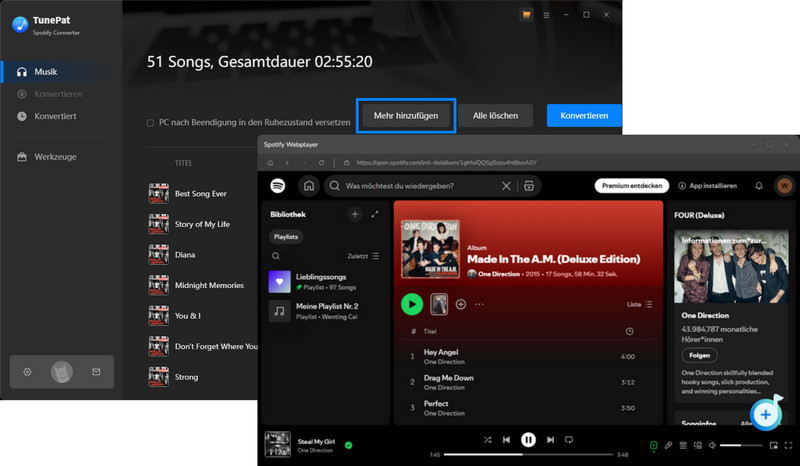
Task: Open album more options three dots
Action: point(479,304)
